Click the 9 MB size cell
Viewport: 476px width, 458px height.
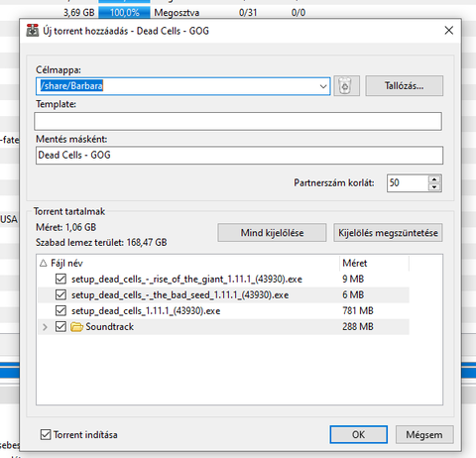pyautogui.click(x=353, y=279)
